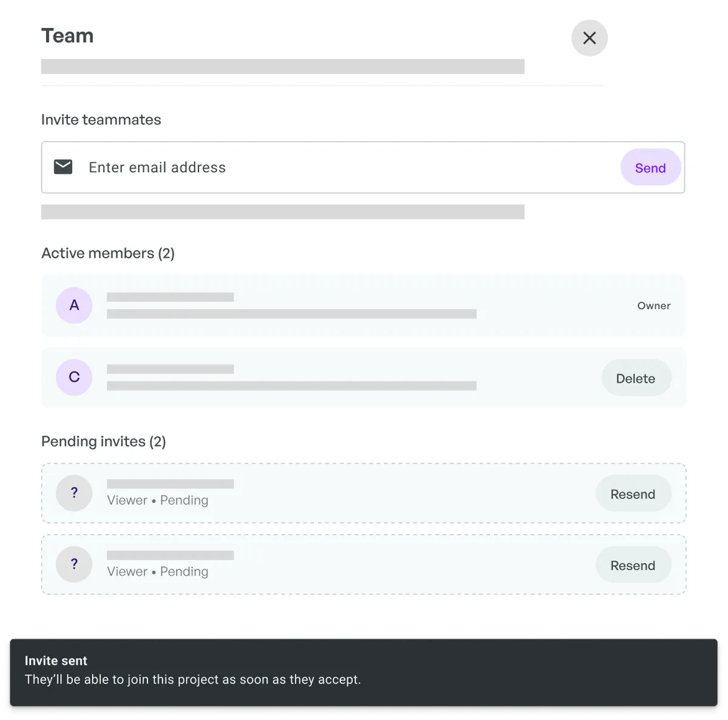Image resolution: width=728 pixels, height=720 pixels.
Task: Click the avatar with letter C
Action: (x=73, y=377)
